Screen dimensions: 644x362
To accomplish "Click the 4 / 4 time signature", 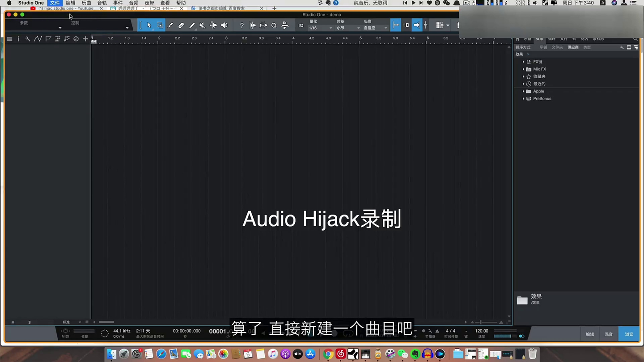I will tap(451, 331).
